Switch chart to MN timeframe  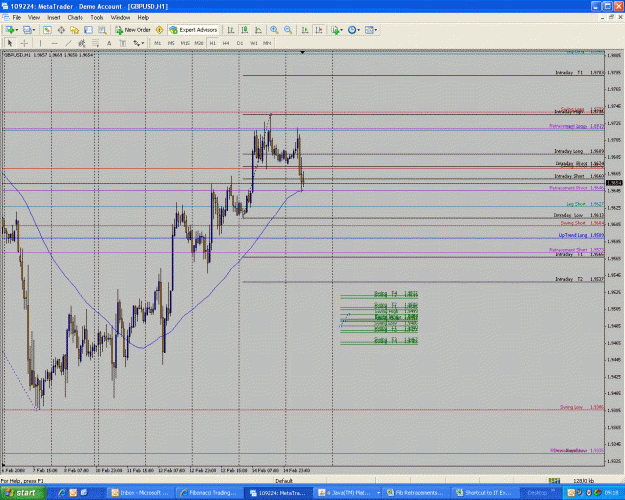[267, 43]
